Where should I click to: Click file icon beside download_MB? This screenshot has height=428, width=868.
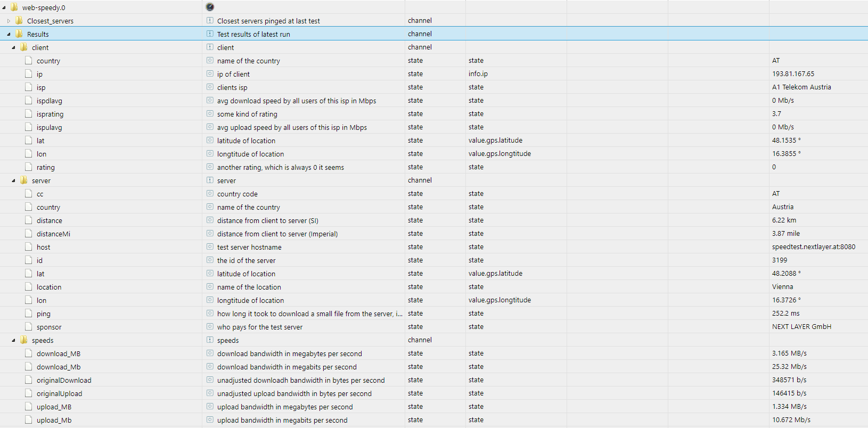coord(29,353)
